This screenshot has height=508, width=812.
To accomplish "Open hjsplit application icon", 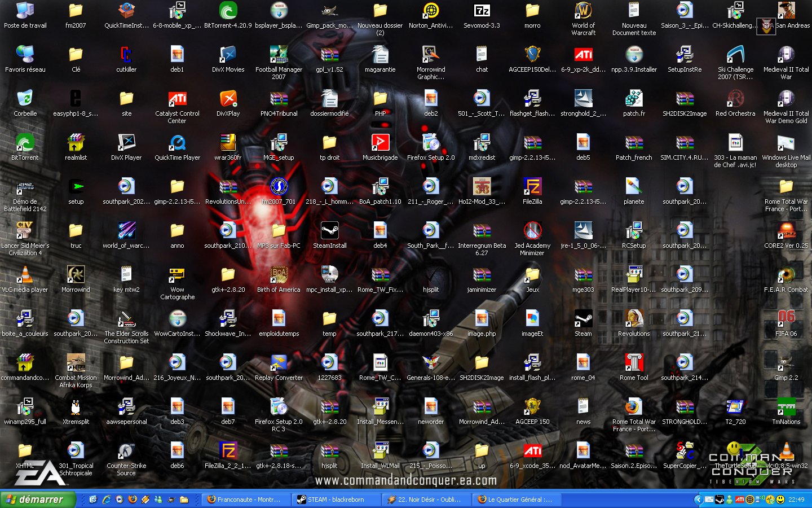I will 431,279.
